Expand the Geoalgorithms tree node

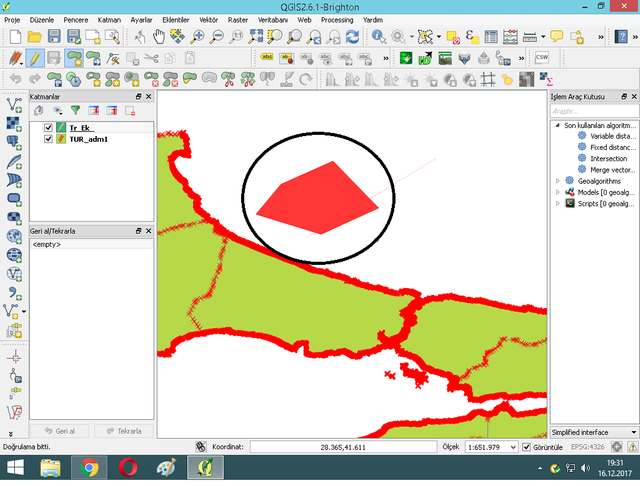click(x=558, y=181)
